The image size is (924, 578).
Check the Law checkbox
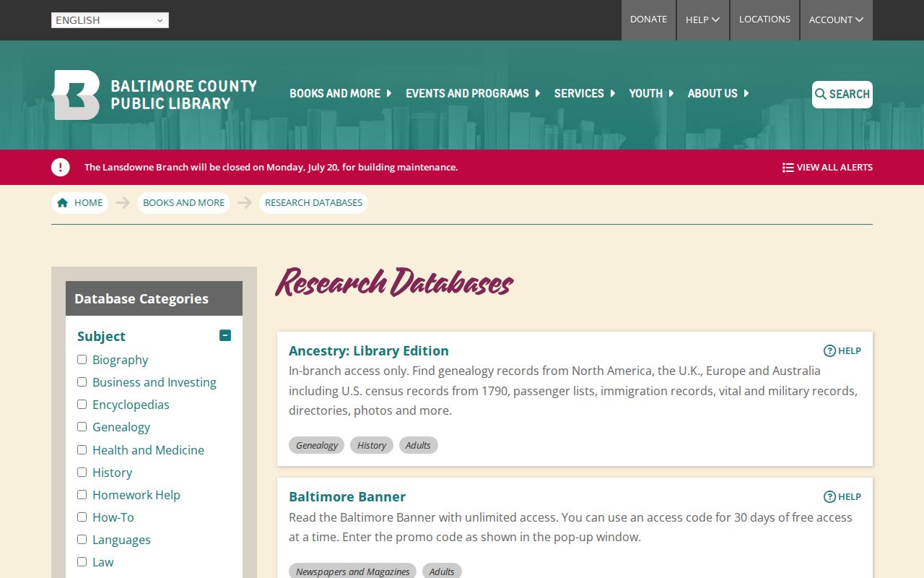pyautogui.click(x=82, y=561)
